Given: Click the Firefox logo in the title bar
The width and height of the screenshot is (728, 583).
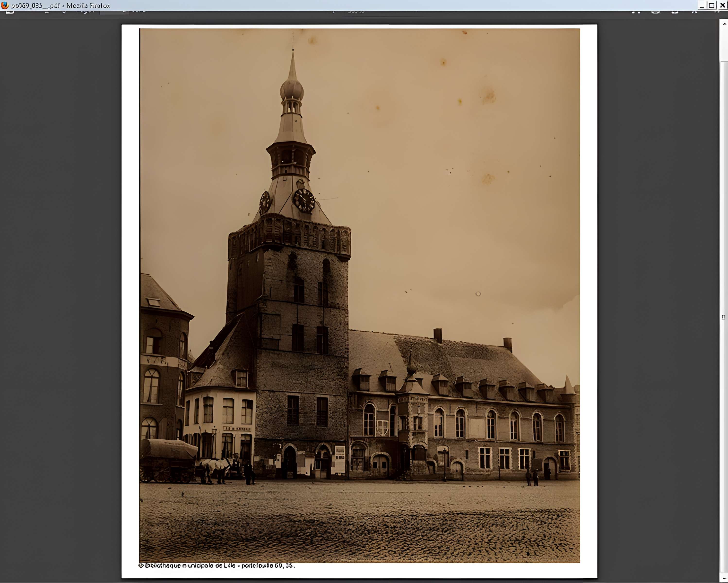Looking at the screenshot, I should [x=5, y=5].
